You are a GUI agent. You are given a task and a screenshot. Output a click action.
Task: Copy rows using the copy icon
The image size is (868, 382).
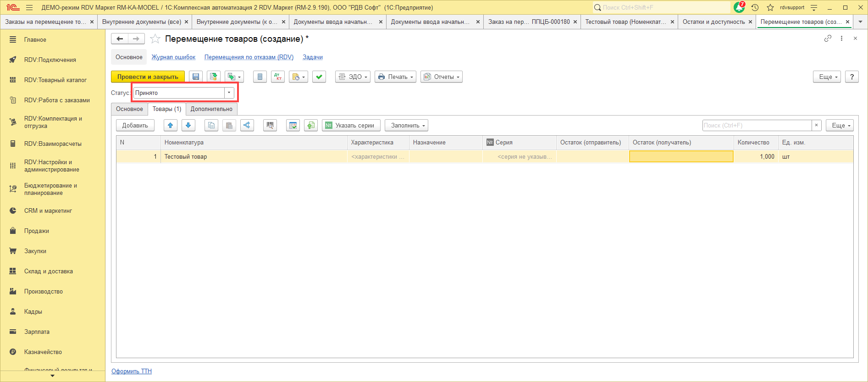[211, 125]
